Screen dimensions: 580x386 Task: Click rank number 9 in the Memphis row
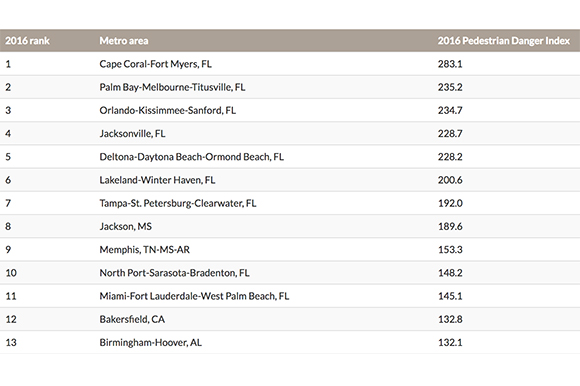coord(8,250)
